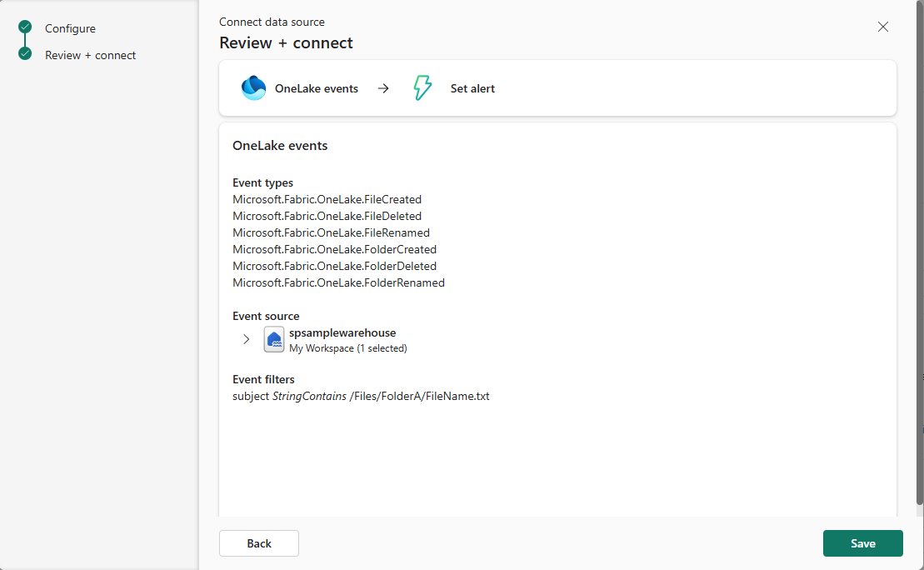Image resolution: width=924 pixels, height=570 pixels.
Task: Go back with the Back button
Action: [258, 543]
